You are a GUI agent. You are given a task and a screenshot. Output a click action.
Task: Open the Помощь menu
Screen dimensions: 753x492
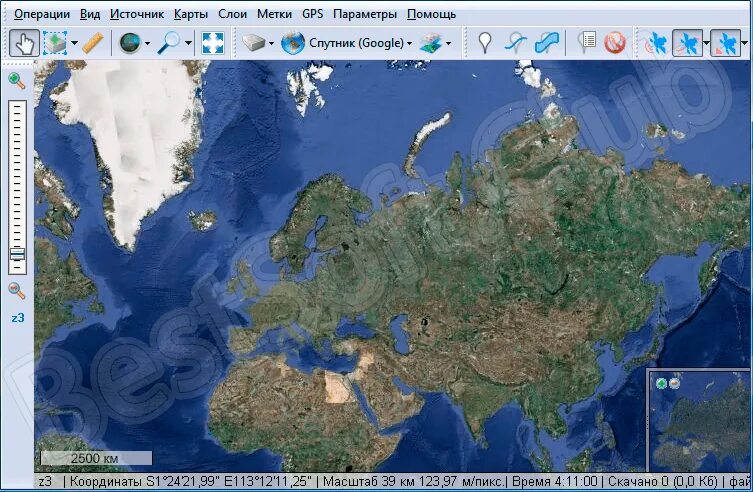click(x=431, y=14)
